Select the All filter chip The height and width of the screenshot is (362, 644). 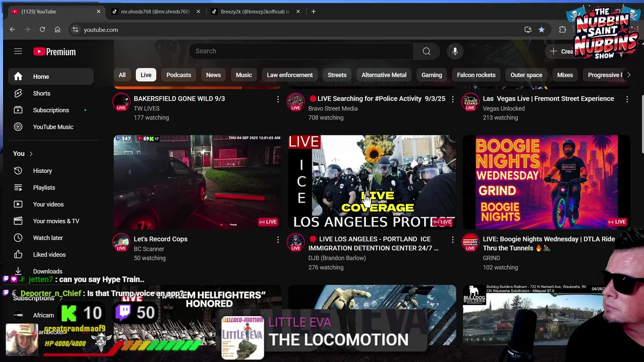click(122, 75)
